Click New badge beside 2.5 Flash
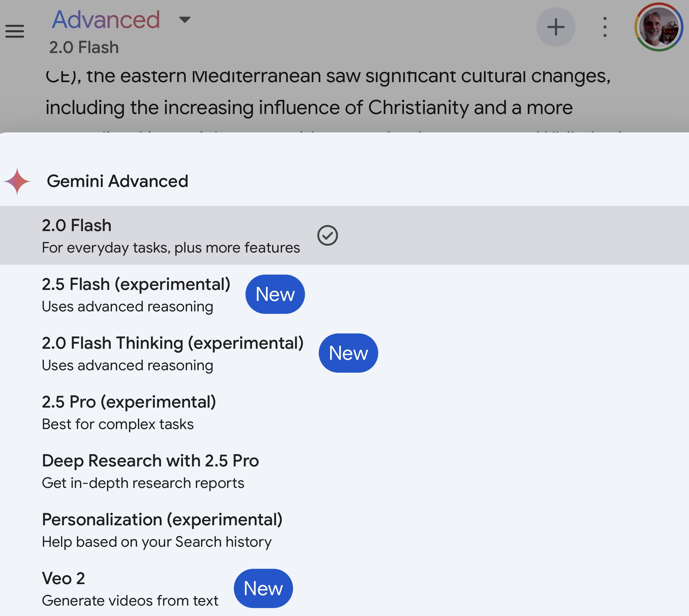The height and width of the screenshot is (616, 689). [x=275, y=294]
